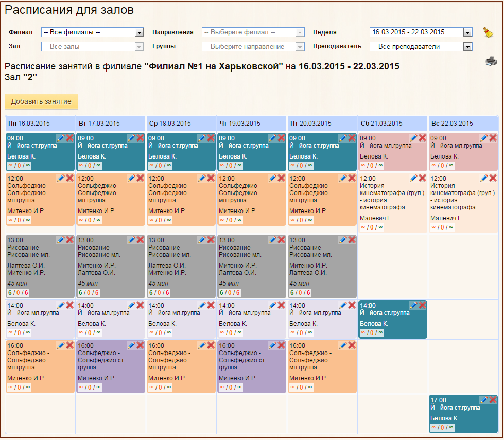Click the printer icon
This screenshot has height=440, width=504.
tap(491, 61)
